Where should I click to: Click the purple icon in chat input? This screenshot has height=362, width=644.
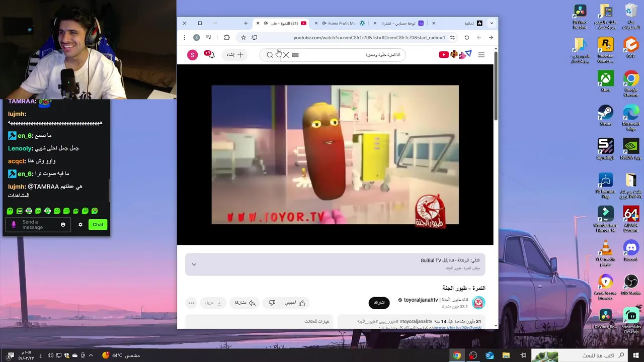click(14, 225)
